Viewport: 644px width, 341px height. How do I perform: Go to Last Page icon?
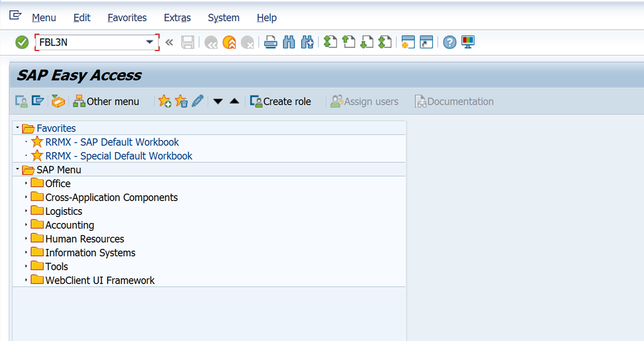pyautogui.click(x=385, y=42)
